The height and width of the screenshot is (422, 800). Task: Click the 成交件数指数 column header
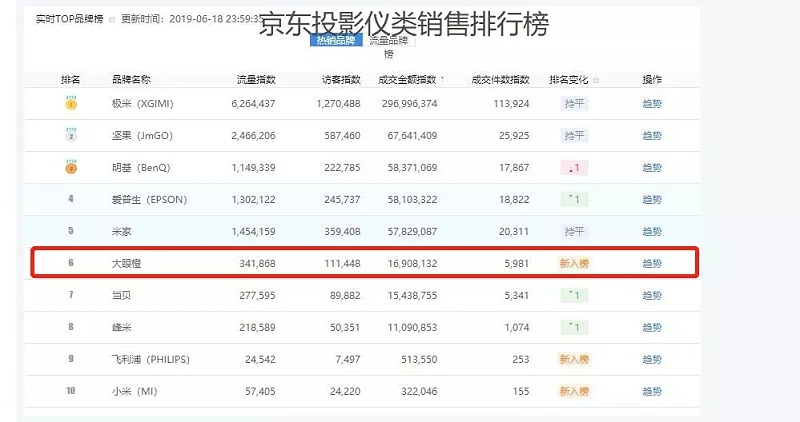point(501,80)
